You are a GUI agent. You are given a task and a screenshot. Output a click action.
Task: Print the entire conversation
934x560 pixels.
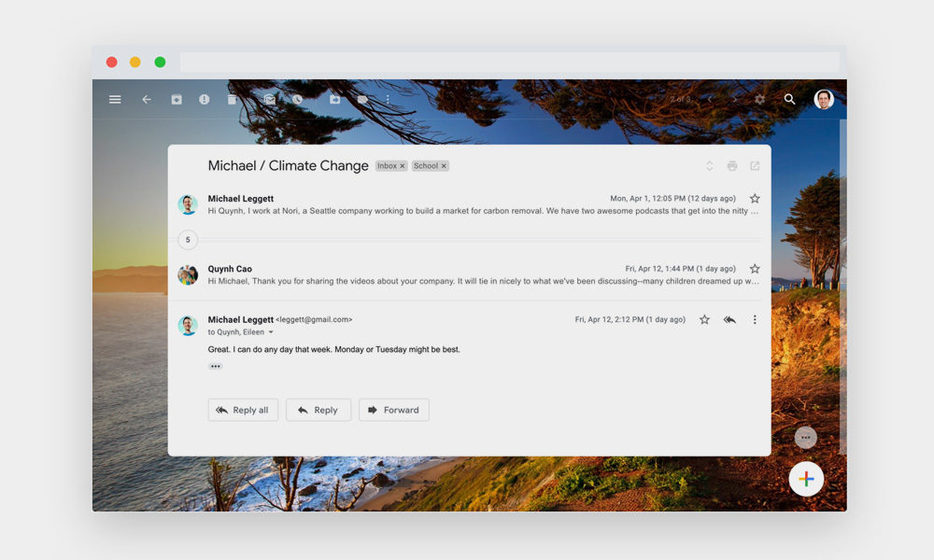[x=732, y=166]
